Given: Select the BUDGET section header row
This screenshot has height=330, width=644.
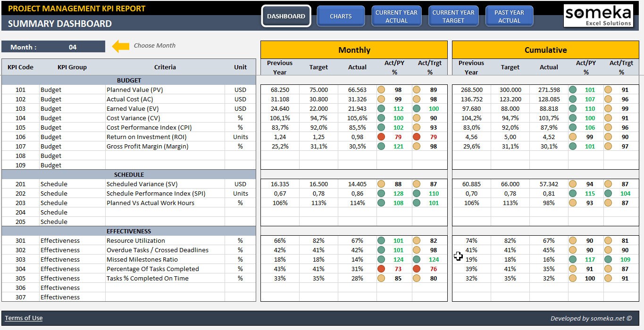Looking at the screenshot, I should point(128,80).
